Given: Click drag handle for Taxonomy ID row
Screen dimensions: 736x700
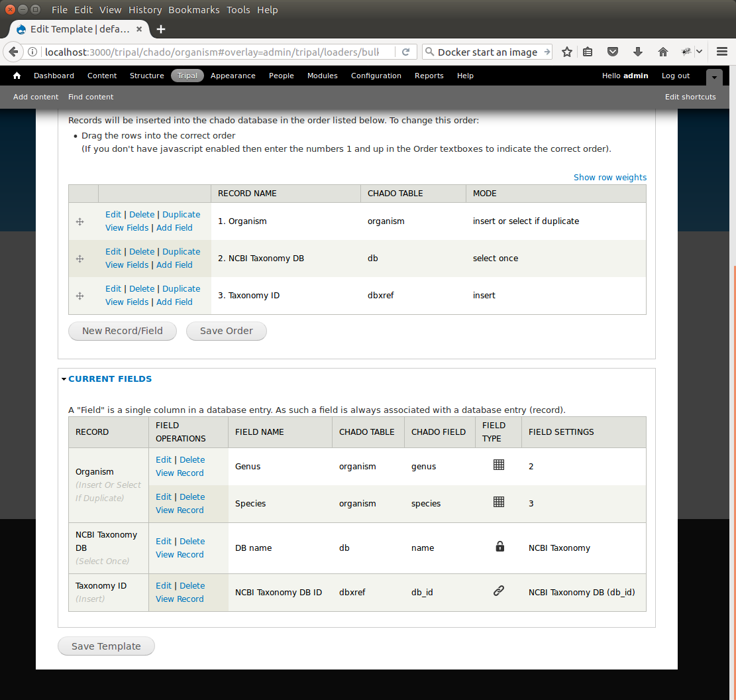Looking at the screenshot, I should [x=80, y=296].
